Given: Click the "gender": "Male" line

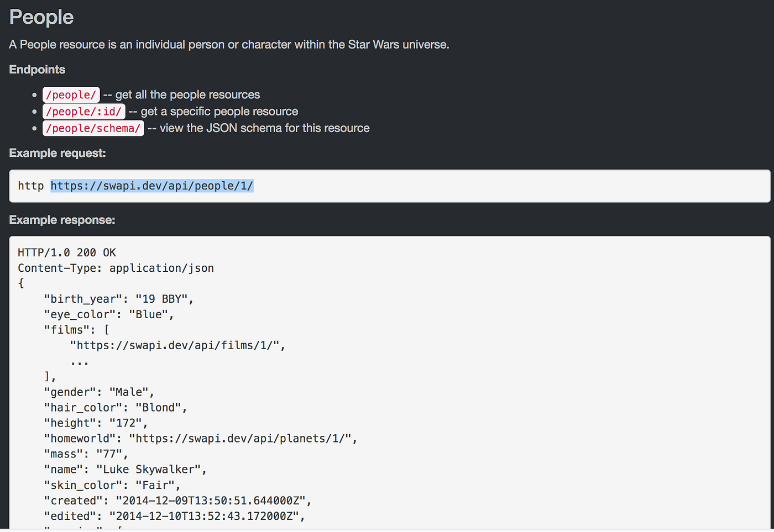Looking at the screenshot, I should pyautogui.click(x=99, y=392).
